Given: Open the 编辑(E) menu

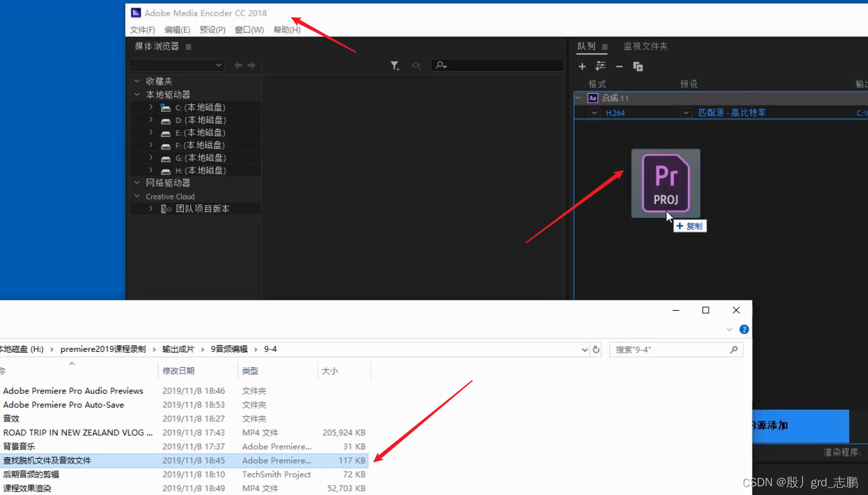Looking at the screenshot, I should (178, 29).
